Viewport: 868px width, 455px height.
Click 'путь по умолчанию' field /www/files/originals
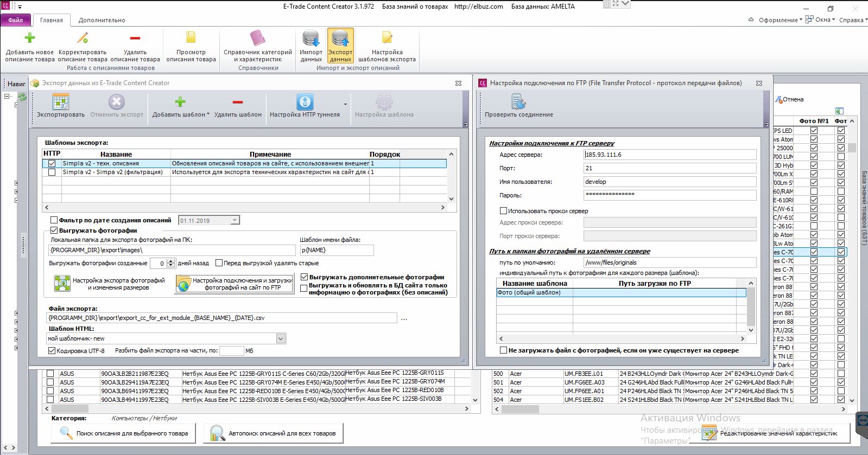pyautogui.click(x=670, y=262)
